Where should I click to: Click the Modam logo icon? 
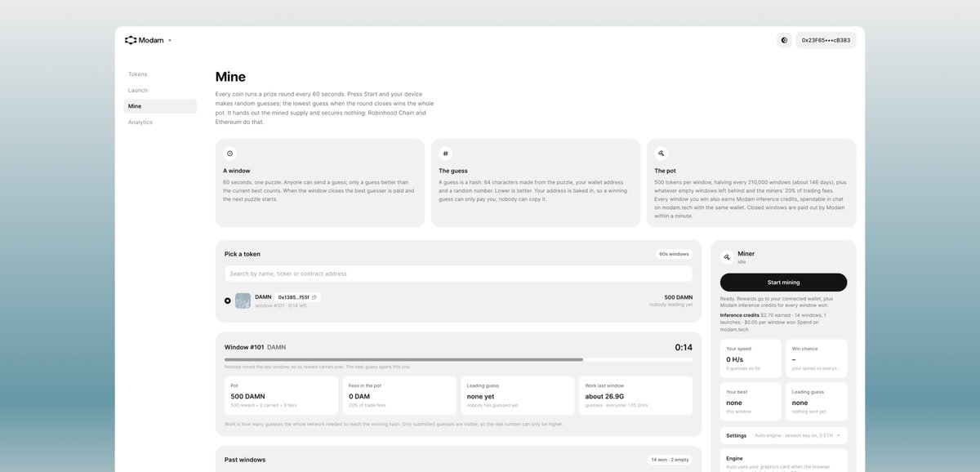pyautogui.click(x=131, y=40)
